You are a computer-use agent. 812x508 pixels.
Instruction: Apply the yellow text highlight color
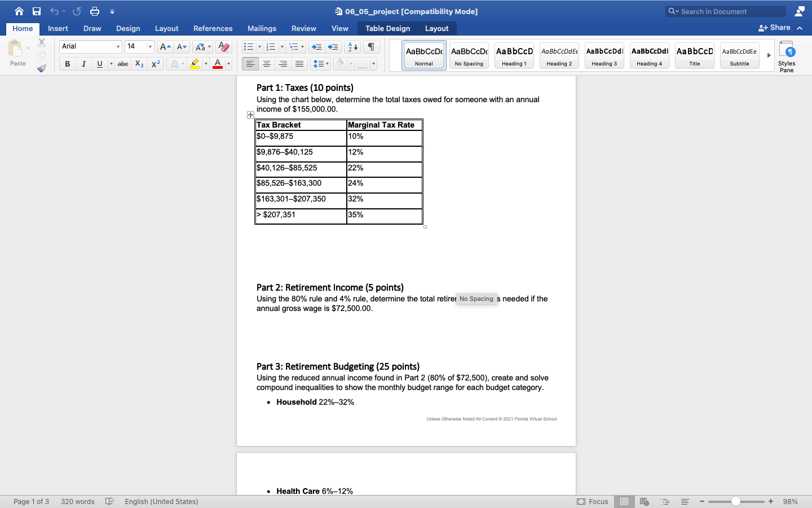point(195,64)
